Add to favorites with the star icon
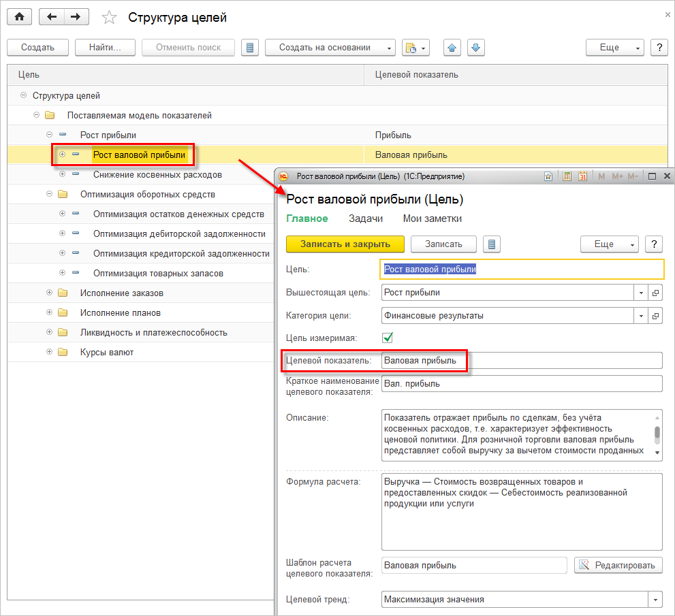The height and width of the screenshot is (616, 675). (x=109, y=18)
